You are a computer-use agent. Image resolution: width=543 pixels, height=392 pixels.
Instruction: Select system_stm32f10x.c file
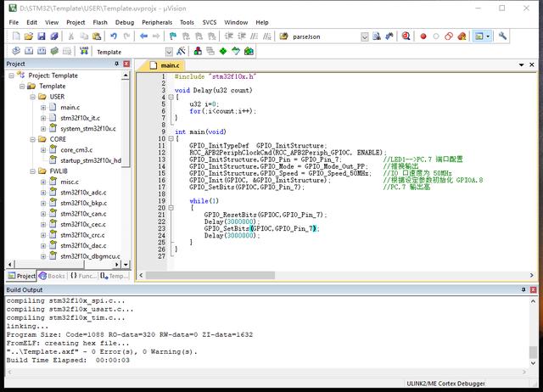tap(88, 128)
